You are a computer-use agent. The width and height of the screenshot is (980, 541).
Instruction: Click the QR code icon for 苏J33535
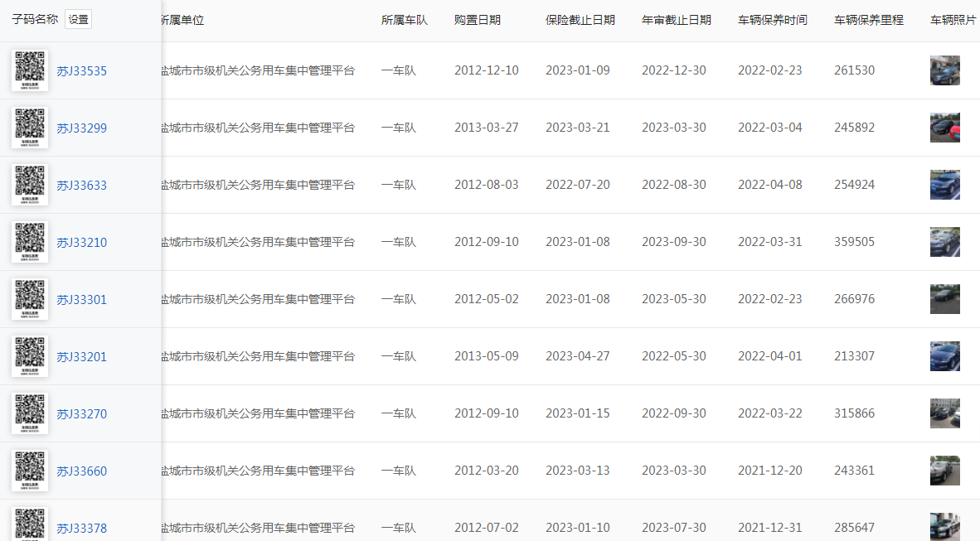[29, 70]
